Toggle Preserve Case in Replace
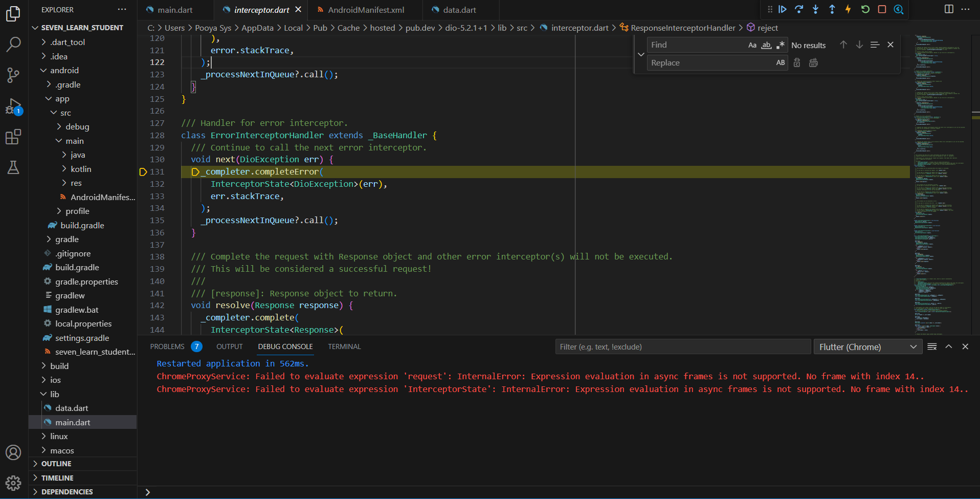980x499 pixels. pyautogui.click(x=781, y=62)
